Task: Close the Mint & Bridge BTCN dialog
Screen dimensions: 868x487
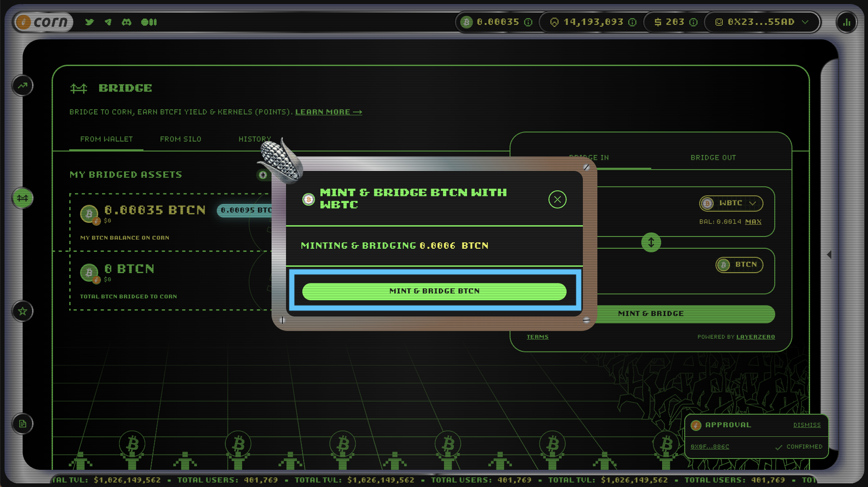Action: point(557,199)
